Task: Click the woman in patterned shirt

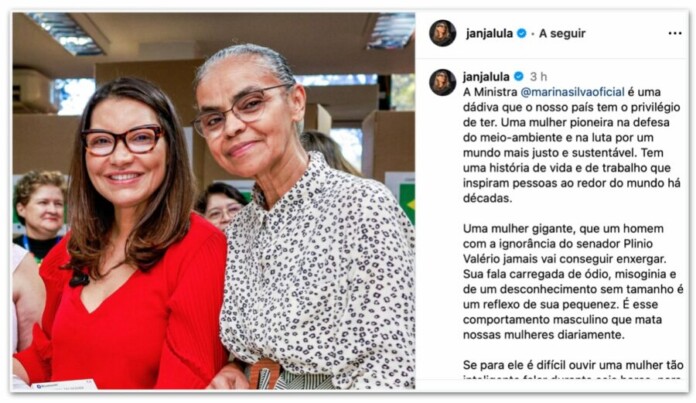Action: click(x=302, y=222)
